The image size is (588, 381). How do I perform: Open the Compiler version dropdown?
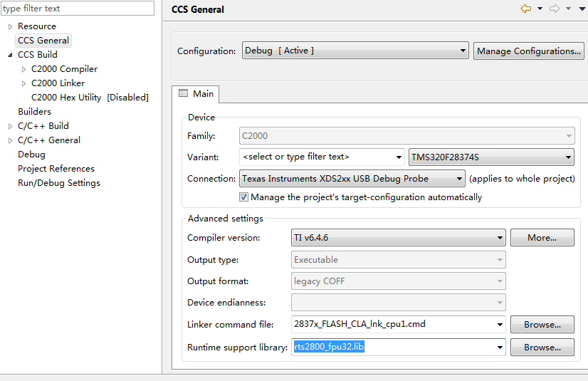click(x=399, y=238)
